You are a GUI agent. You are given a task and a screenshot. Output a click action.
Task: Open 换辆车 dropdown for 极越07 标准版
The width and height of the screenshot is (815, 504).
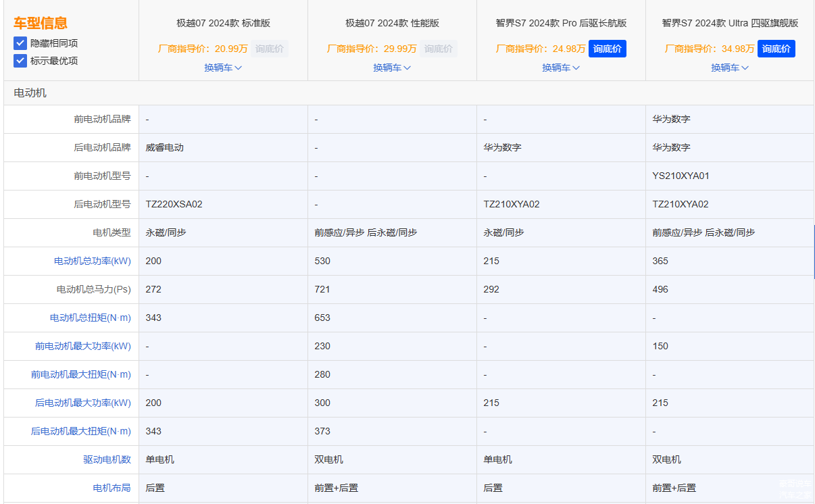[x=223, y=68]
